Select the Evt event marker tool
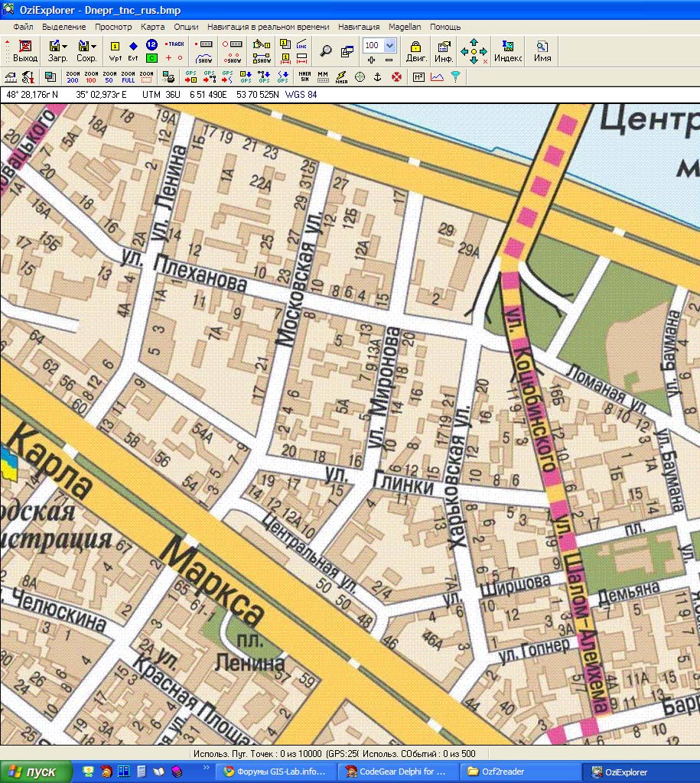The width and height of the screenshot is (700, 783). pyautogui.click(x=133, y=51)
